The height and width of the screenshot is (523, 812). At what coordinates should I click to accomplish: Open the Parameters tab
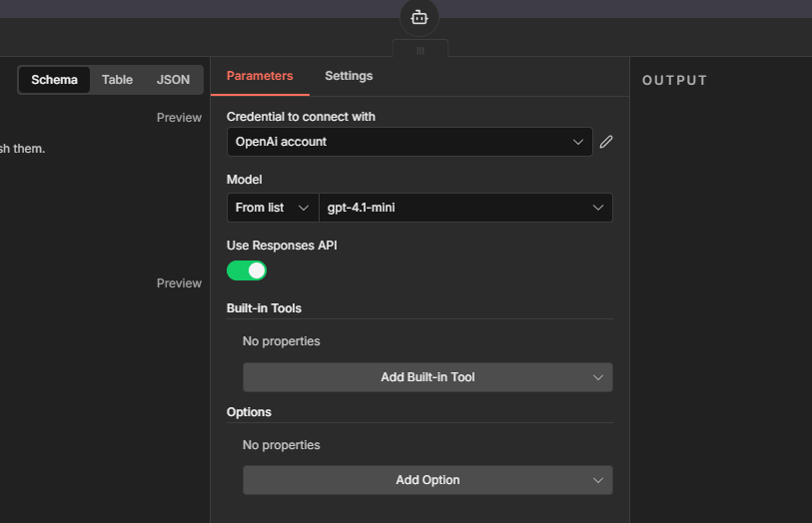260,76
